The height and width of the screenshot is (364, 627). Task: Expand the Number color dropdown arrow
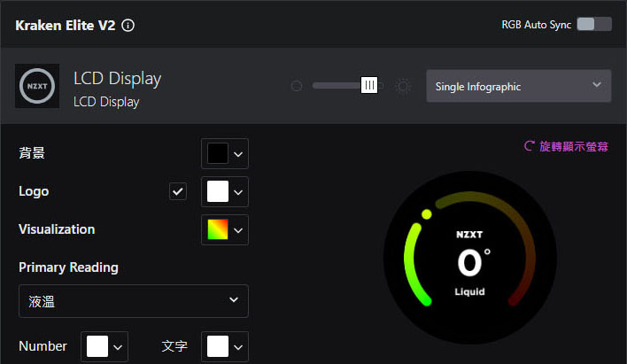pyautogui.click(x=118, y=347)
